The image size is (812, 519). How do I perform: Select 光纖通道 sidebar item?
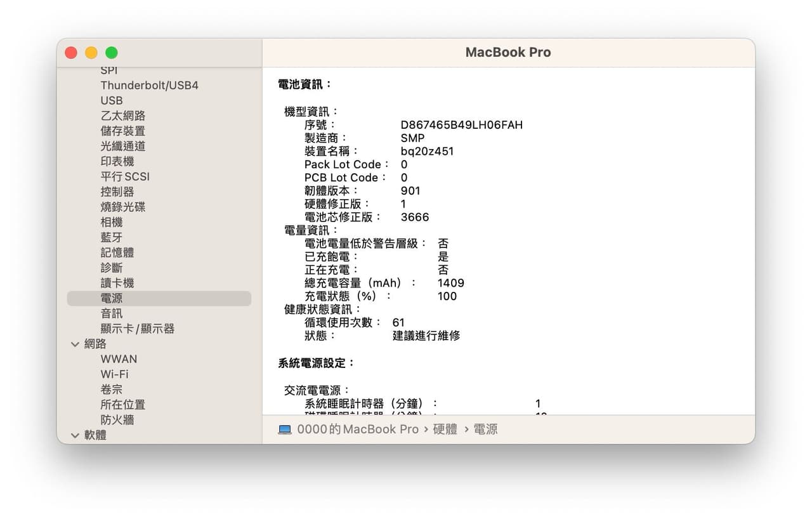(x=123, y=146)
